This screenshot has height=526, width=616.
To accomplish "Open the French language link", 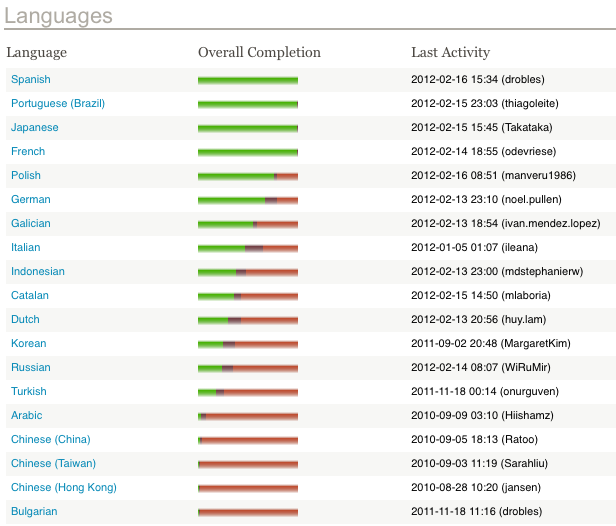I will tap(28, 151).
